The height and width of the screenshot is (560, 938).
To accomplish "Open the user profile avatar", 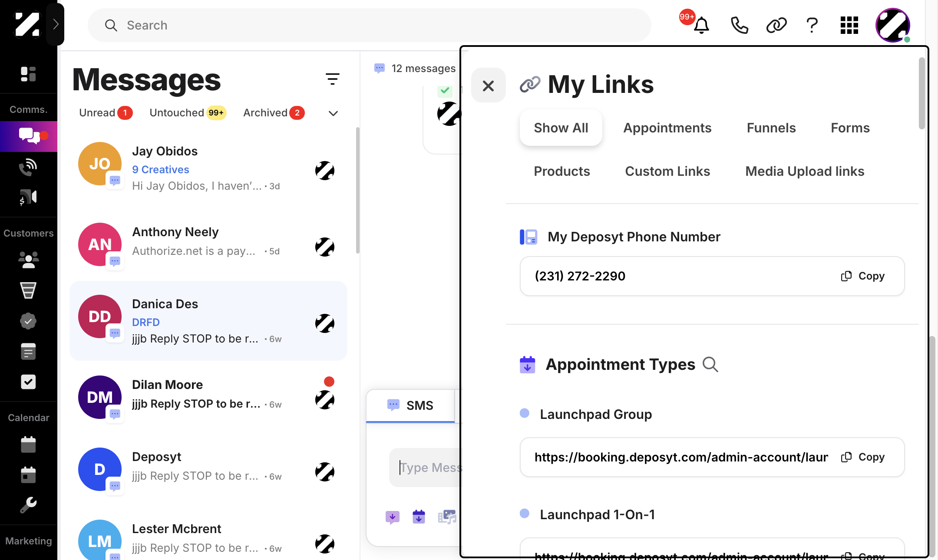I will coord(893,25).
